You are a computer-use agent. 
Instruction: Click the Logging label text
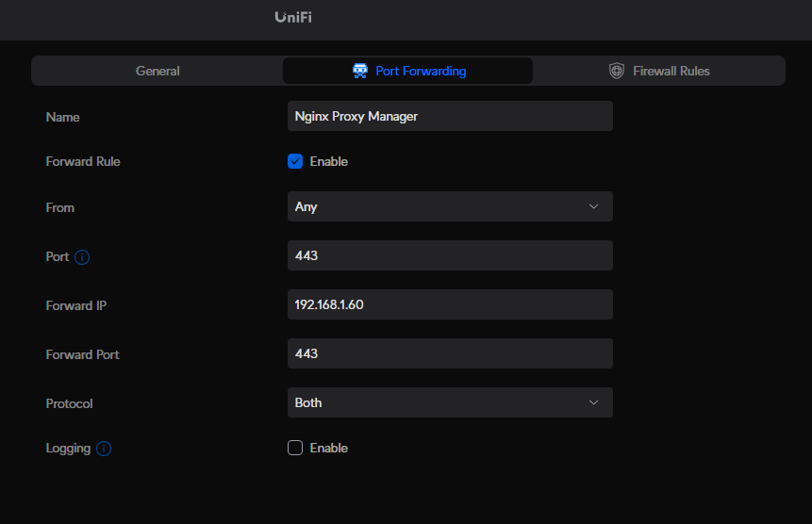pos(68,449)
